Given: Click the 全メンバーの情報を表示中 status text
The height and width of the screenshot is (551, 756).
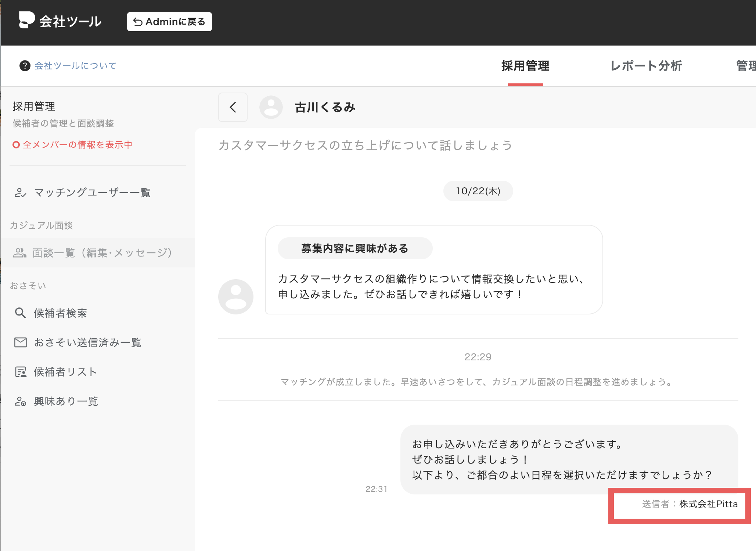Looking at the screenshot, I should click(x=78, y=145).
